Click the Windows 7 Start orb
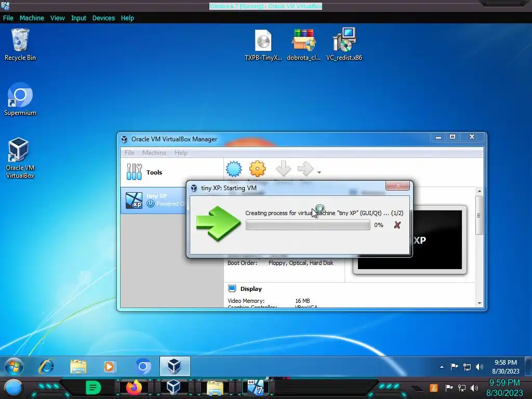The width and height of the screenshot is (532, 399). 14,366
